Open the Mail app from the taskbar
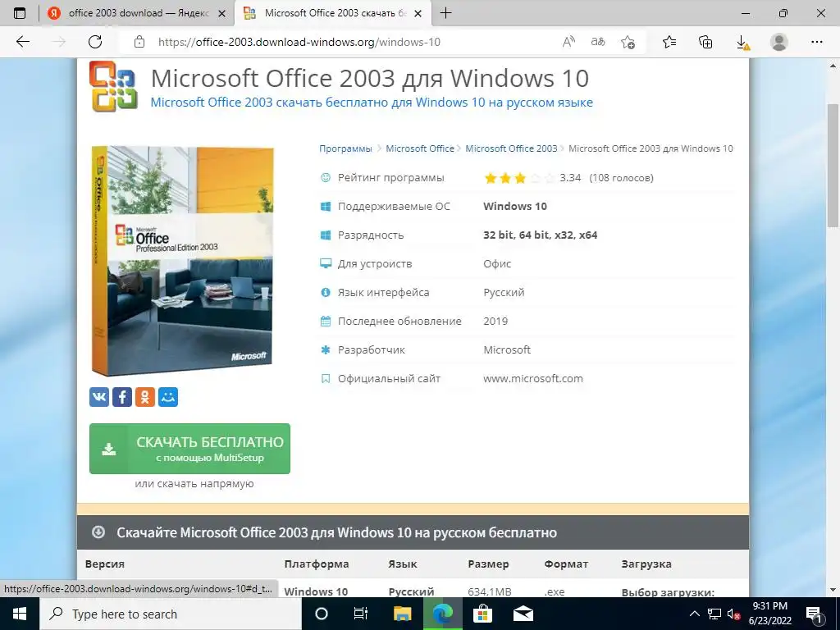The width and height of the screenshot is (840, 630). click(523, 614)
